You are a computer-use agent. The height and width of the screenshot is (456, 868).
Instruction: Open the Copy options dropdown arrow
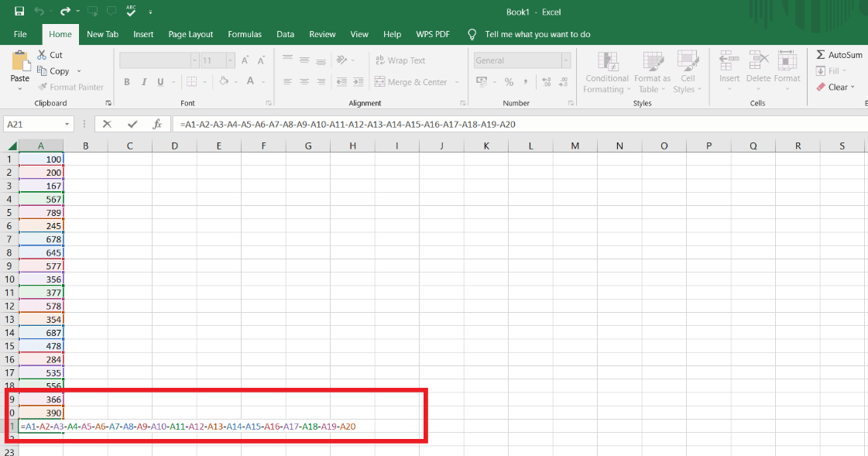(x=79, y=70)
